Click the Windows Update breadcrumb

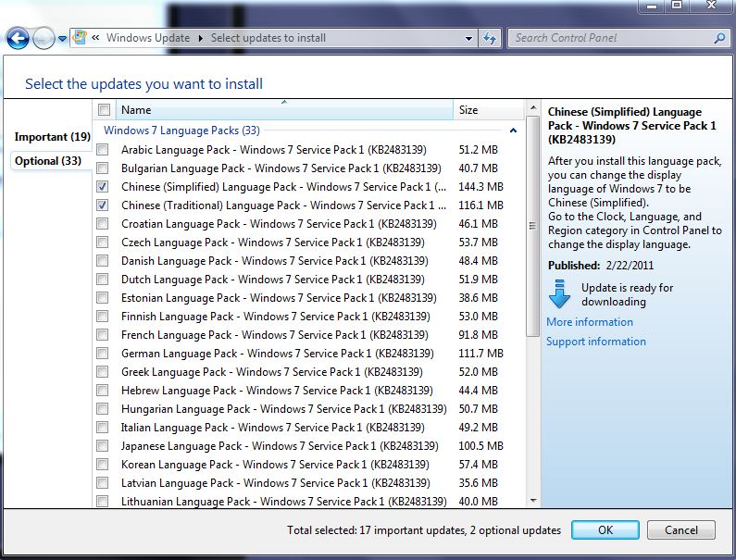click(x=148, y=38)
